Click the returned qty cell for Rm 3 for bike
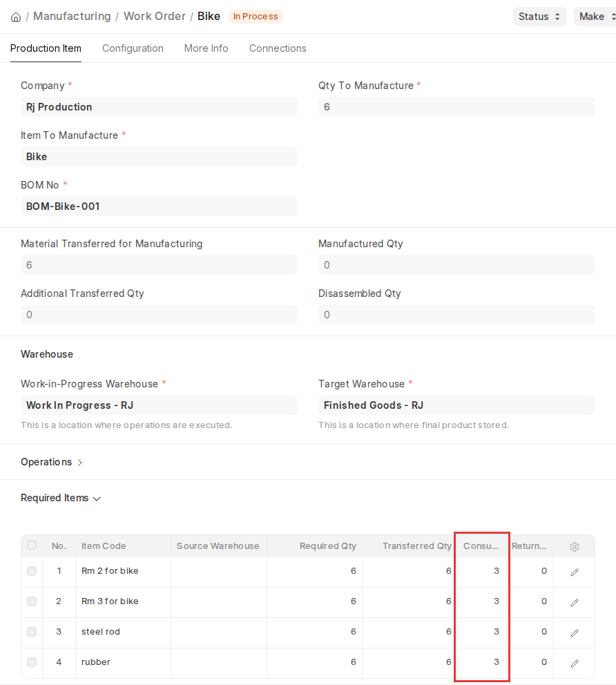 [x=530, y=601]
